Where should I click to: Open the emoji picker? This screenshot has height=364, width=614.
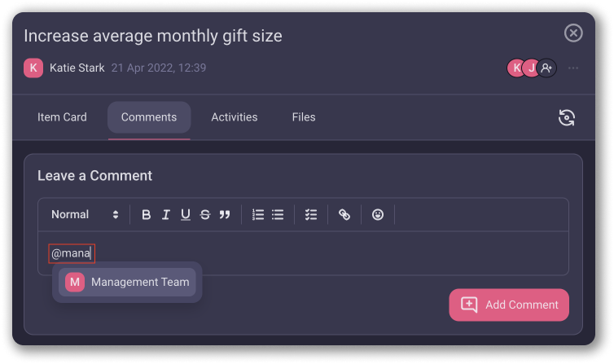coord(378,215)
